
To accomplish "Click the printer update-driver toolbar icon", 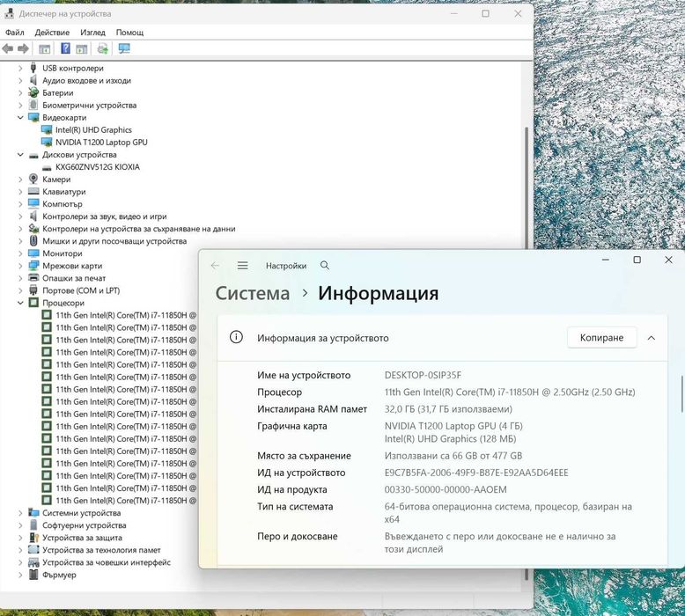I will pos(103,48).
